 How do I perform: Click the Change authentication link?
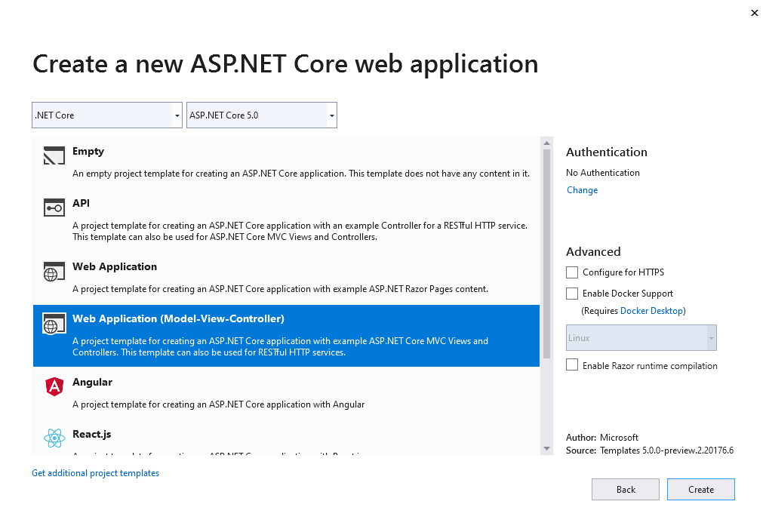(581, 189)
